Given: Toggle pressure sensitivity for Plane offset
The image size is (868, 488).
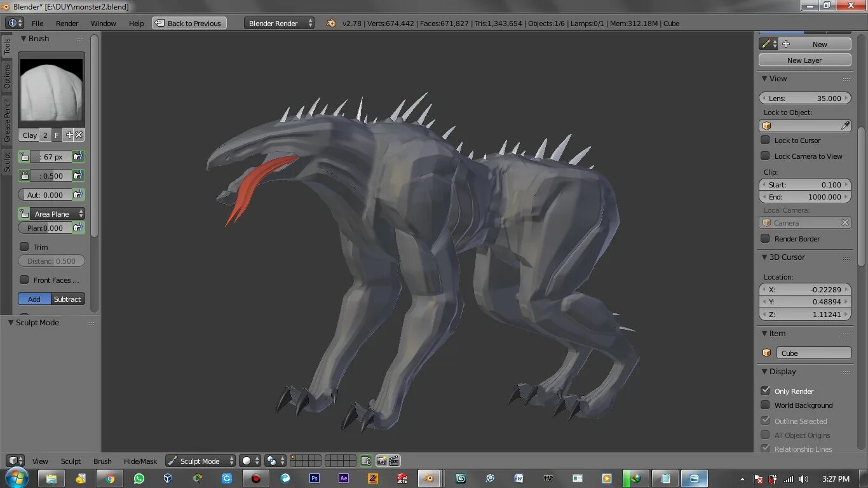Looking at the screenshot, I should pos(78,227).
